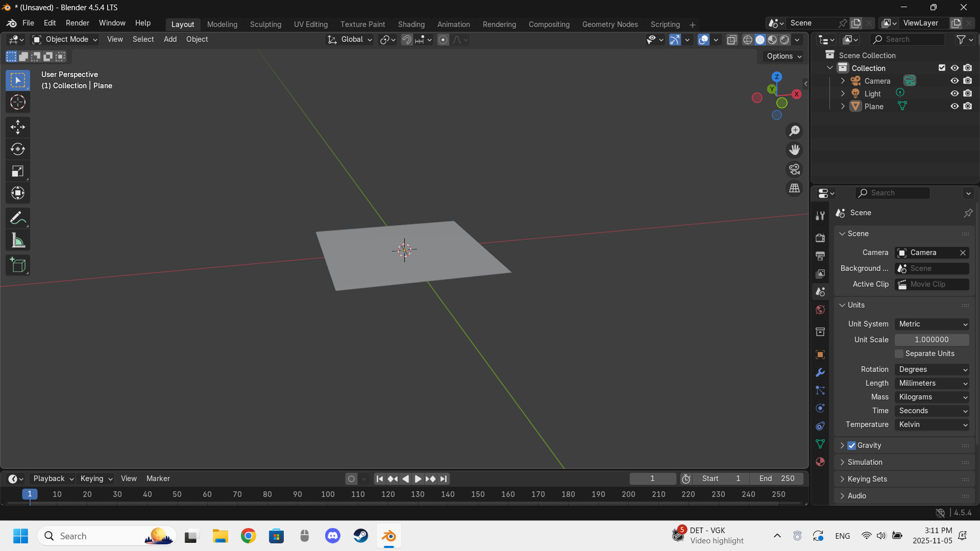Expand the Simulation panel
This screenshot has height=551, width=980.
(865, 462)
